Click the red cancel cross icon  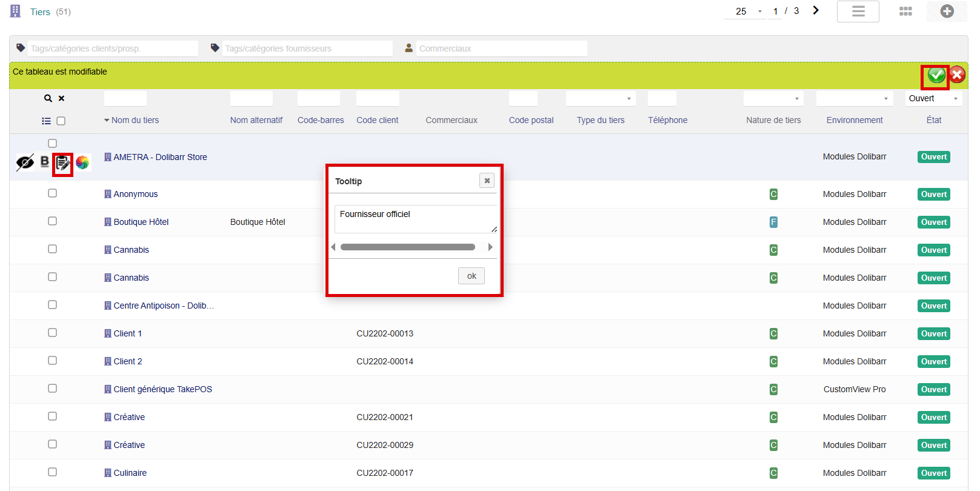point(957,75)
